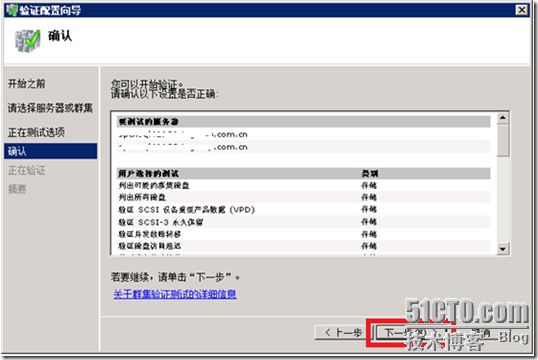Click the wizard icon in title bar
538x360 pixels.
pos(12,10)
